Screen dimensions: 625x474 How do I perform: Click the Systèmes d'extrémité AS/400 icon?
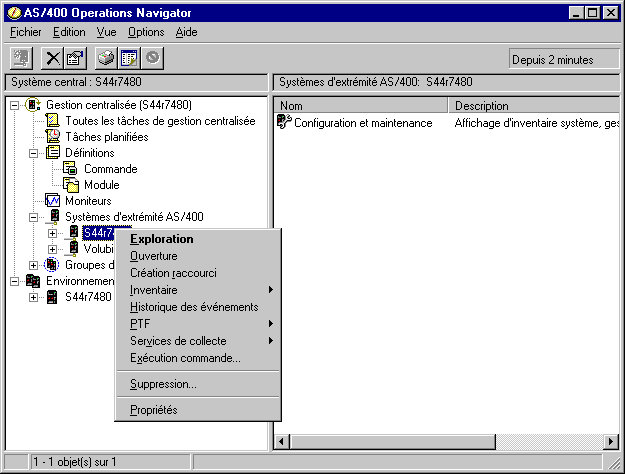point(54,216)
